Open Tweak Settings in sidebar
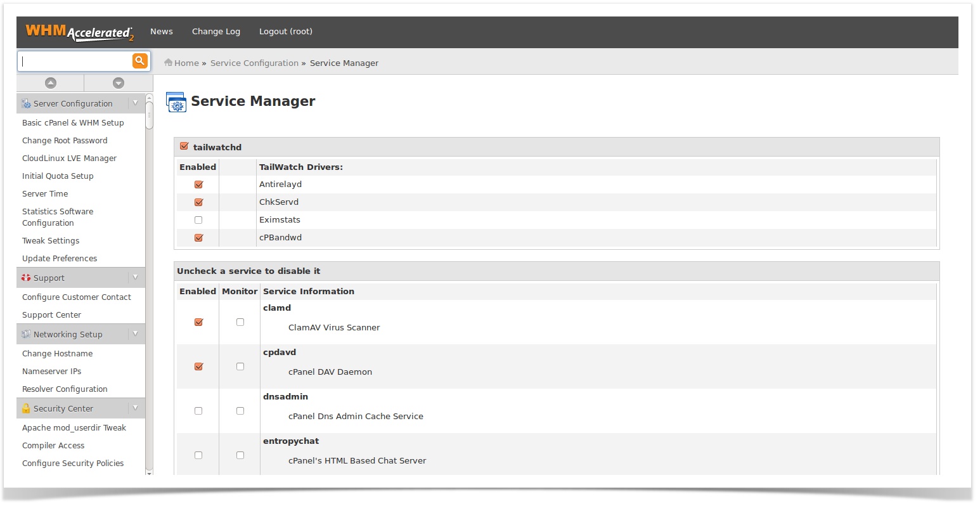980x506 pixels. pyautogui.click(x=51, y=241)
